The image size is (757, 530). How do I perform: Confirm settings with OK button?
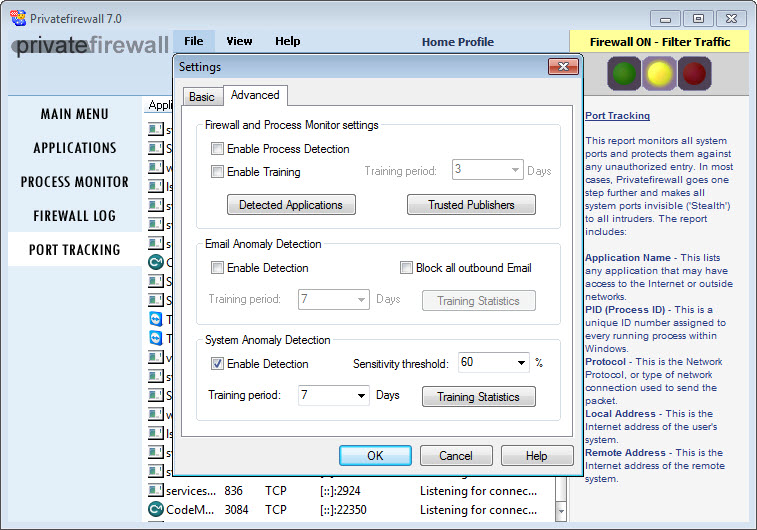click(375, 456)
